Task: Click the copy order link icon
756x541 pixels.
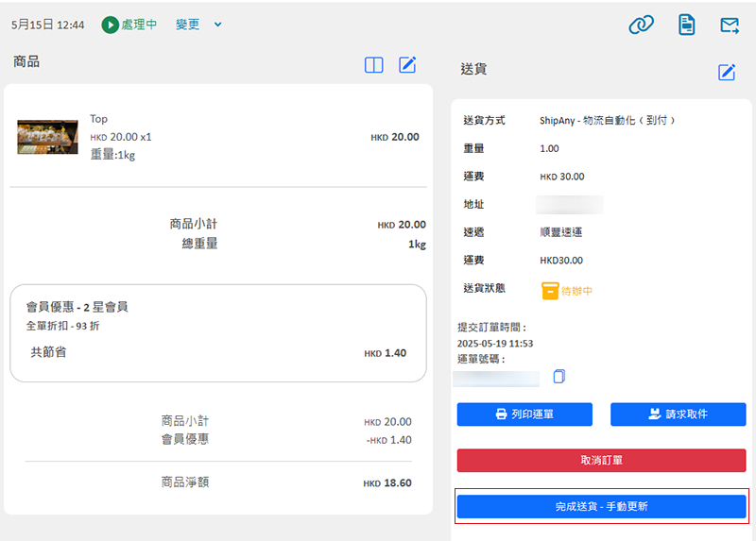Action: point(641,25)
